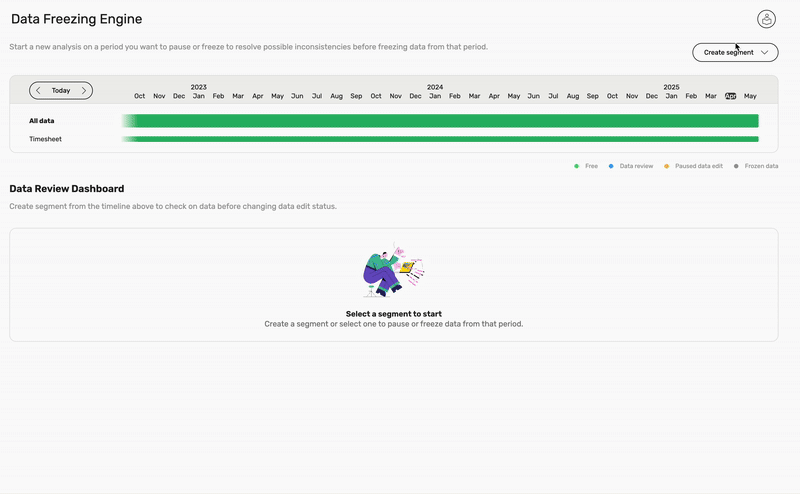Click the Frozen data legend label
The image size is (800, 494).
(x=761, y=166)
